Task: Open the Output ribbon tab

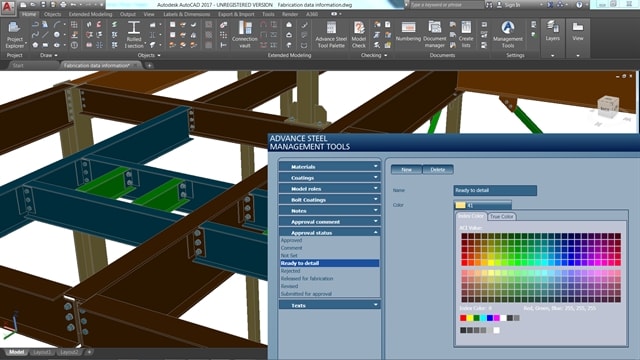Action: pyautogui.click(x=128, y=14)
